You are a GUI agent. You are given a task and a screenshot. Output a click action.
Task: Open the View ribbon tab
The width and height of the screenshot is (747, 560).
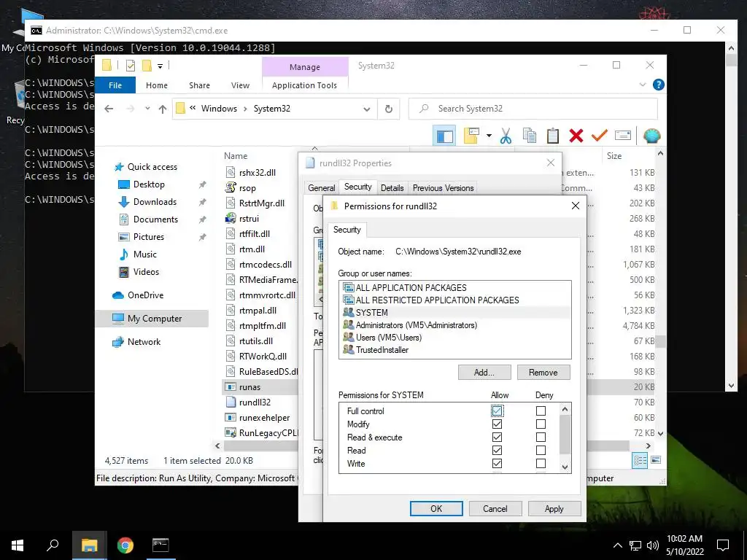(x=240, y=85)
